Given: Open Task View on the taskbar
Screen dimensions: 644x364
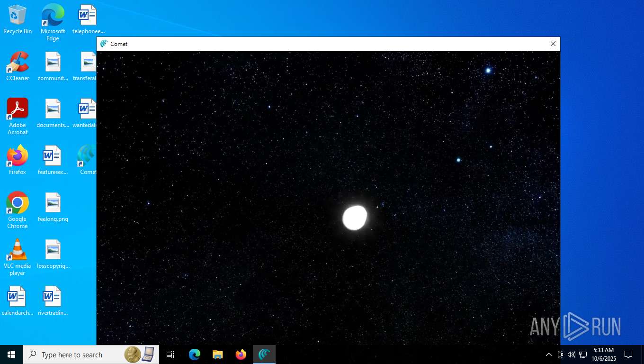Looking at the screenshot, I should point(170,355).
